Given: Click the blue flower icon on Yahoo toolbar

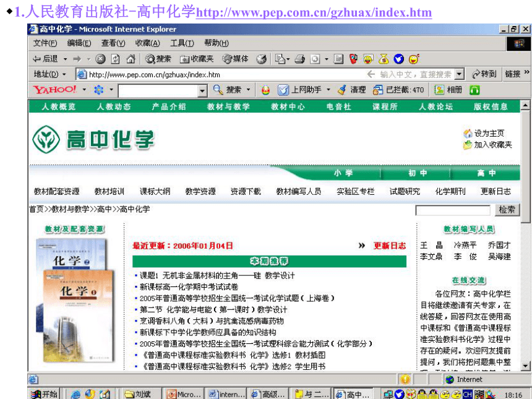Looking at the screenshot, I should (x=99, y=90).
